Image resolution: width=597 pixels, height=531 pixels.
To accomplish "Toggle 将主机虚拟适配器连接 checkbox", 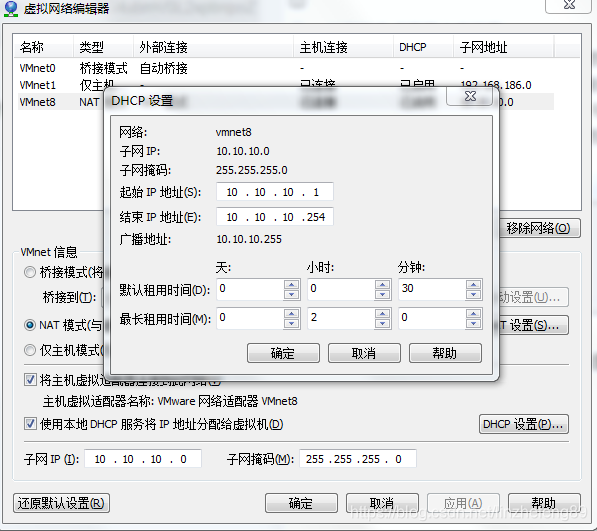I will pyautogui.click(x=30, y=380).
